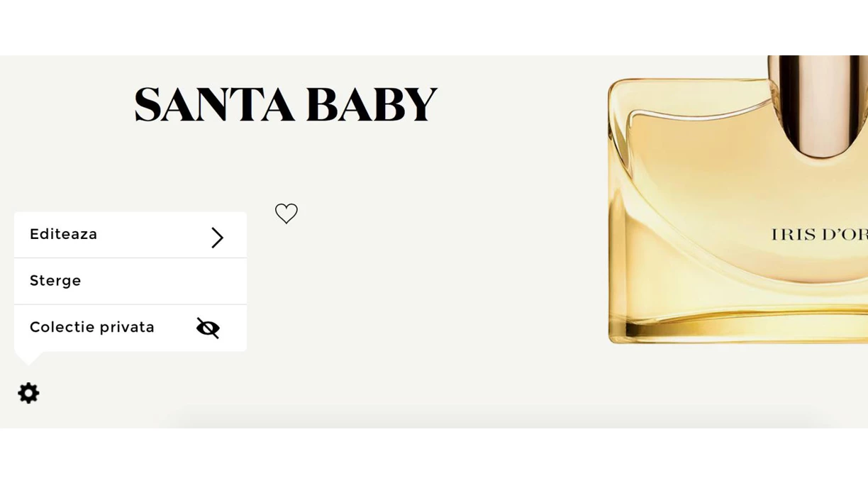Open the settings gear icon

pos(28,393)
